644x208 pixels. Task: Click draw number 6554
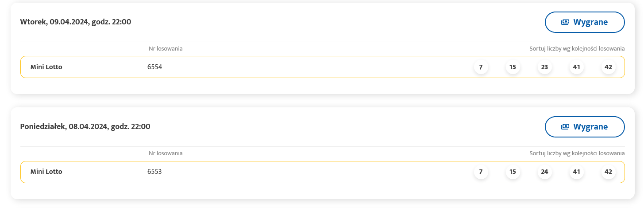click(154, 67)
